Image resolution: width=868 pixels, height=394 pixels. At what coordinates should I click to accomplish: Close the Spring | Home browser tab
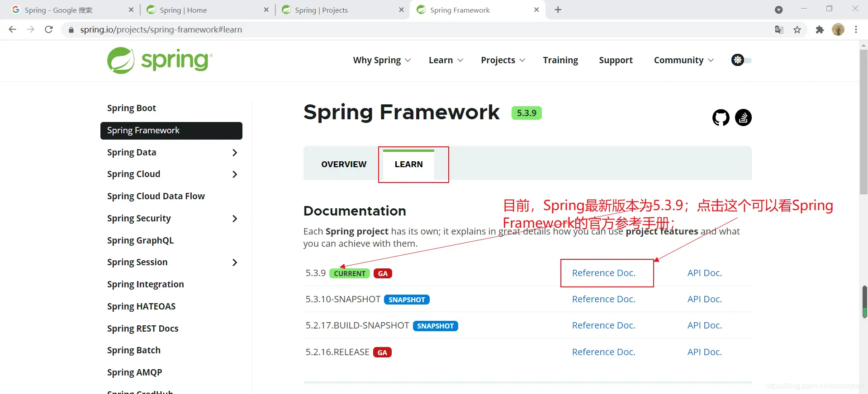pos(266,10)
